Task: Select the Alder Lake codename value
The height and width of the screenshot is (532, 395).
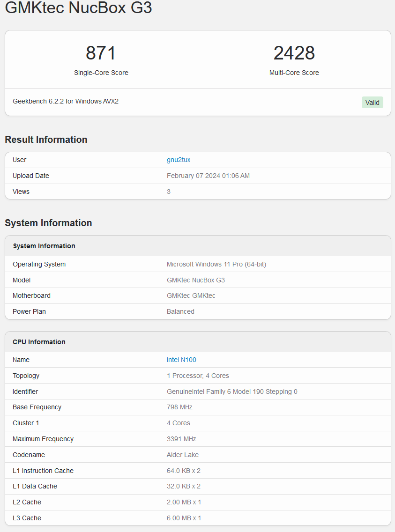Action: (183, 455)
